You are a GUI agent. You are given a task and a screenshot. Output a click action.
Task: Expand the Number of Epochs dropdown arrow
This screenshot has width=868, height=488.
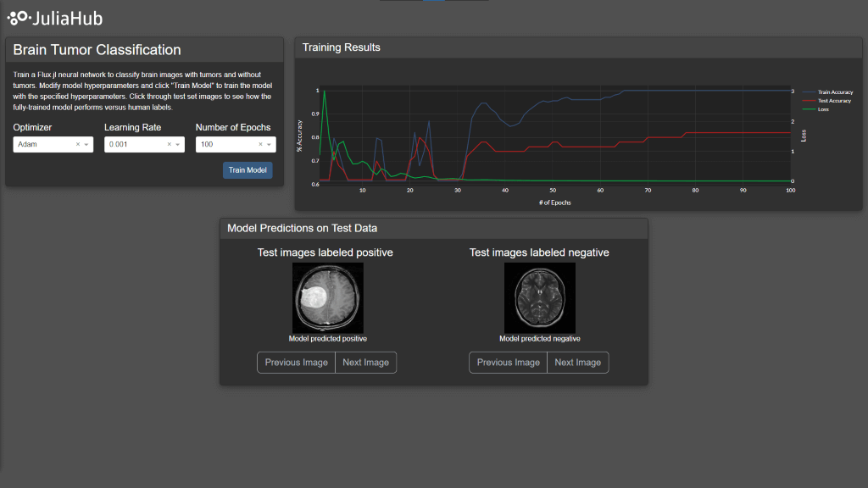tap(270, 145)
